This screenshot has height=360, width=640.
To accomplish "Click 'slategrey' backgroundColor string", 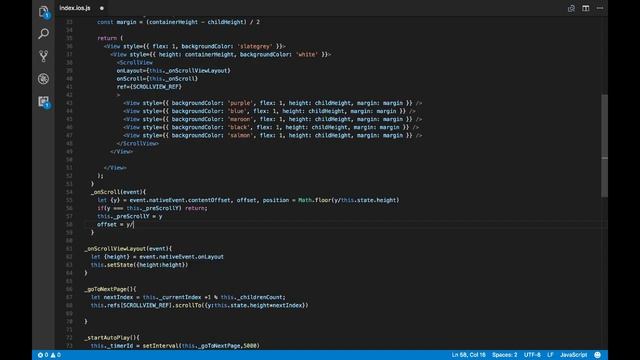I will [x=255, y=46].
